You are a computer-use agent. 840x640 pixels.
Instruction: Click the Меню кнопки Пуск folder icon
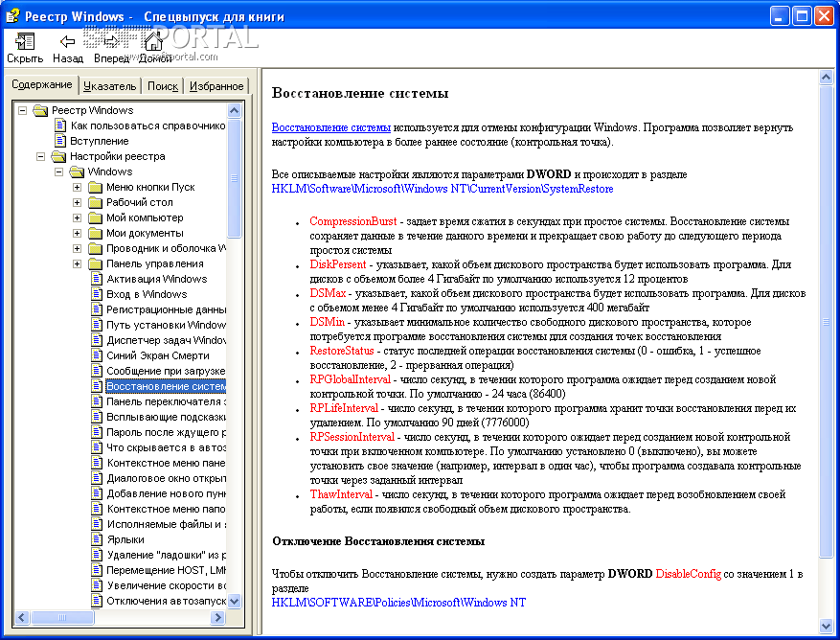pos(96,187)
